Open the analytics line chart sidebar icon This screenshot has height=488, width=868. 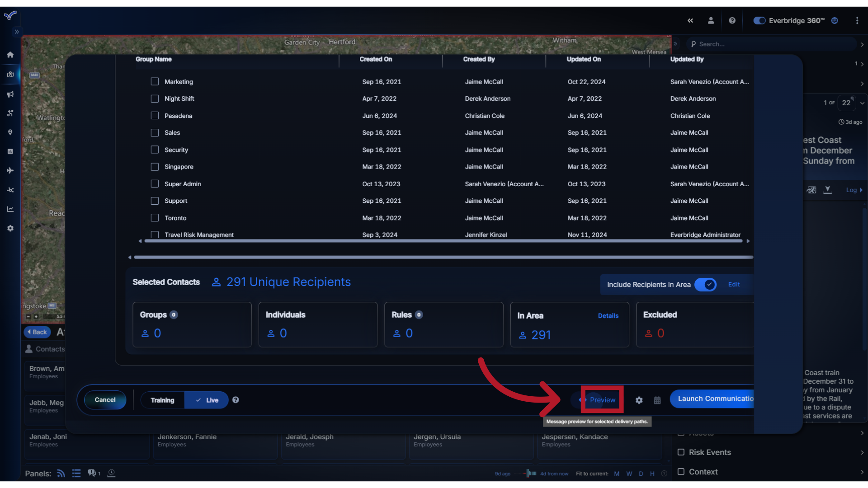click(x=10, y=209)
